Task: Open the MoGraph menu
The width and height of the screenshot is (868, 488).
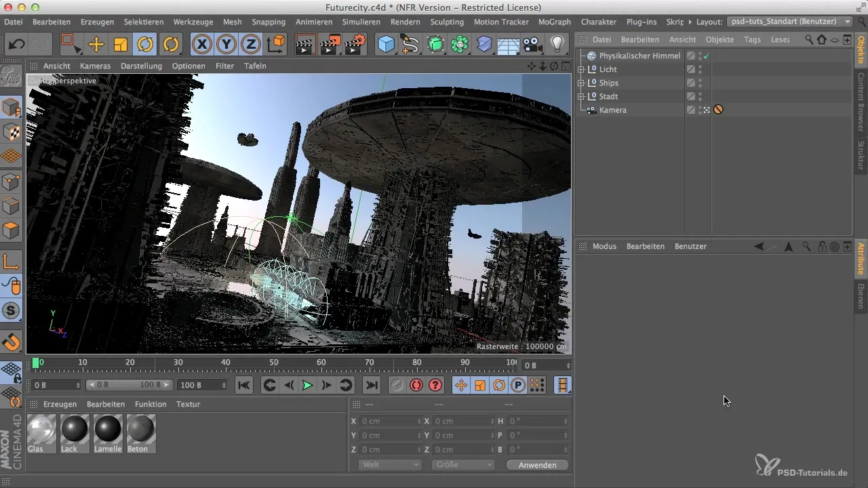Action: pos(555,22)
